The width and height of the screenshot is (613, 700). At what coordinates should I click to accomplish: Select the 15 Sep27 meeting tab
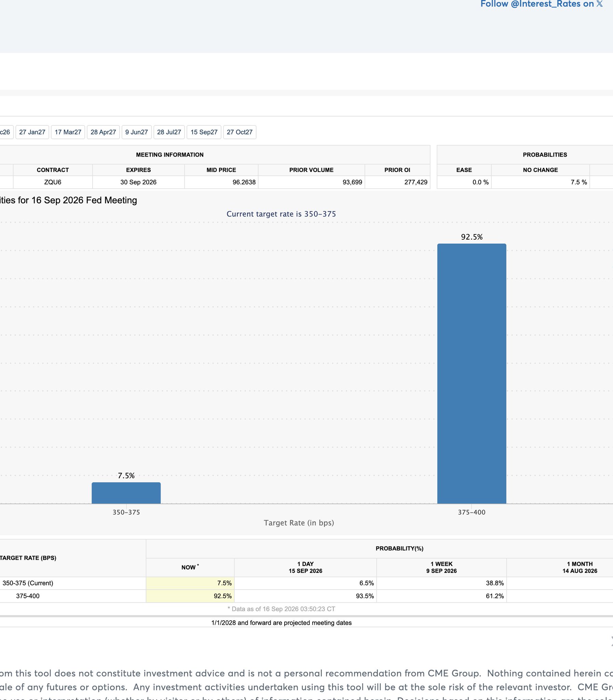pos(204,132)
